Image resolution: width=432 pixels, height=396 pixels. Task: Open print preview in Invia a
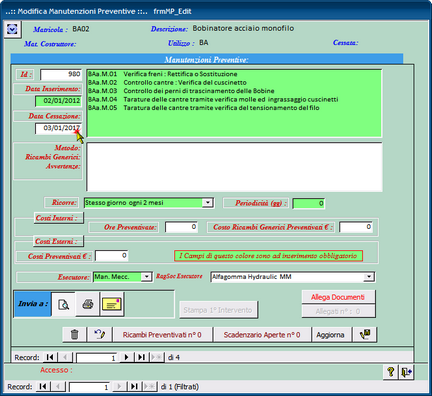click(63, 304)
